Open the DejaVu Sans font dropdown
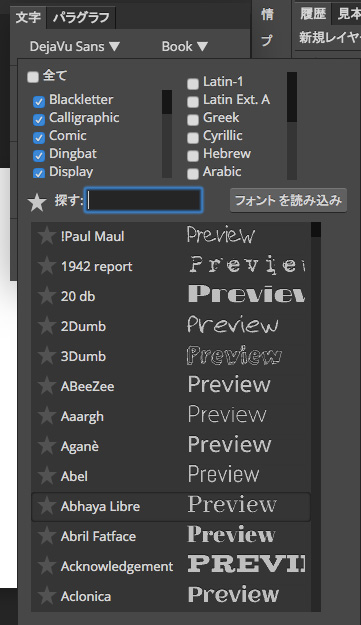361x625 pixels. (75, 47)
